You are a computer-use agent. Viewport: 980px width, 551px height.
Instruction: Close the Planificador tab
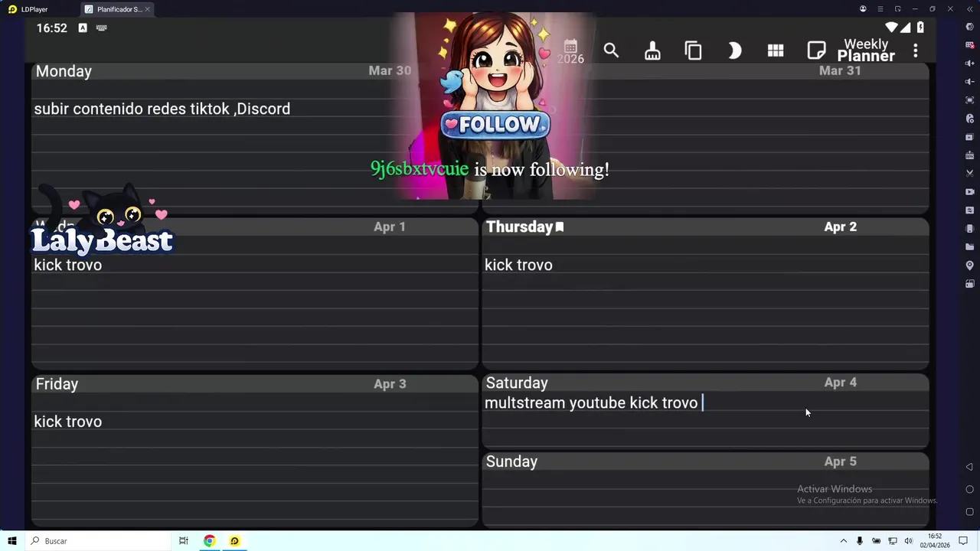coord(147,9)
